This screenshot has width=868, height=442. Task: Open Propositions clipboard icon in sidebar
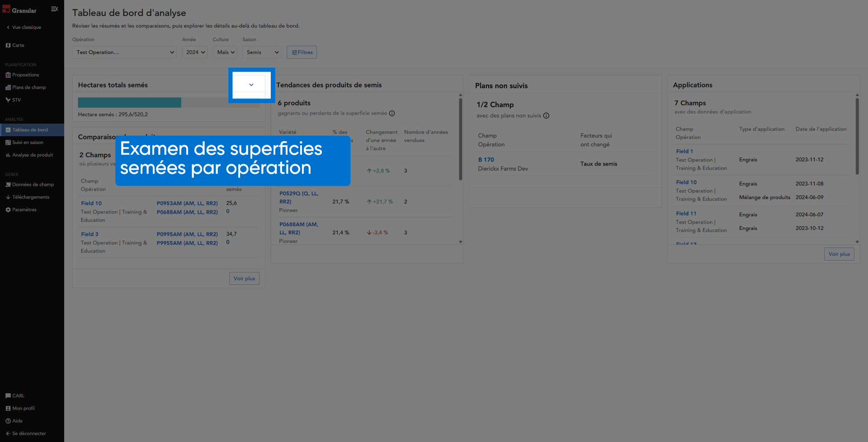[8, 75]
